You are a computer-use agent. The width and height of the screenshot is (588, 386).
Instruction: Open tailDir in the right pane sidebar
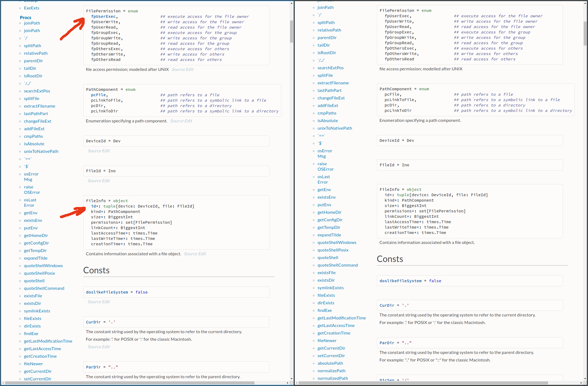(x=324, y=45)
